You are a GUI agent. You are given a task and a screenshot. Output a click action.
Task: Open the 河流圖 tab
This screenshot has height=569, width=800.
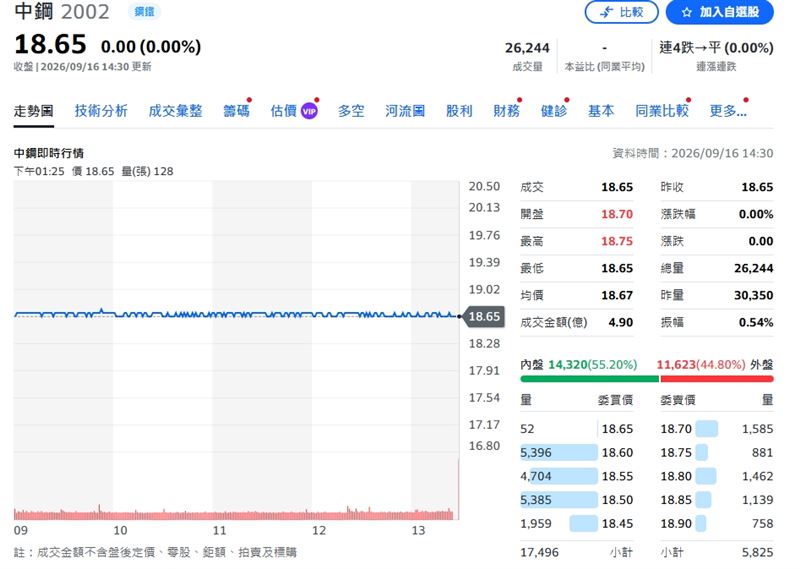405,111
